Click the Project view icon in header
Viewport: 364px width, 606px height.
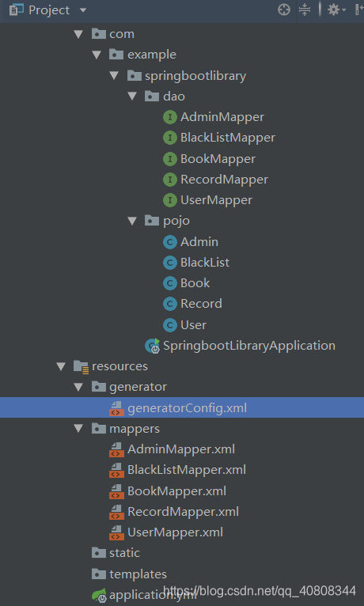pos(16,9)
